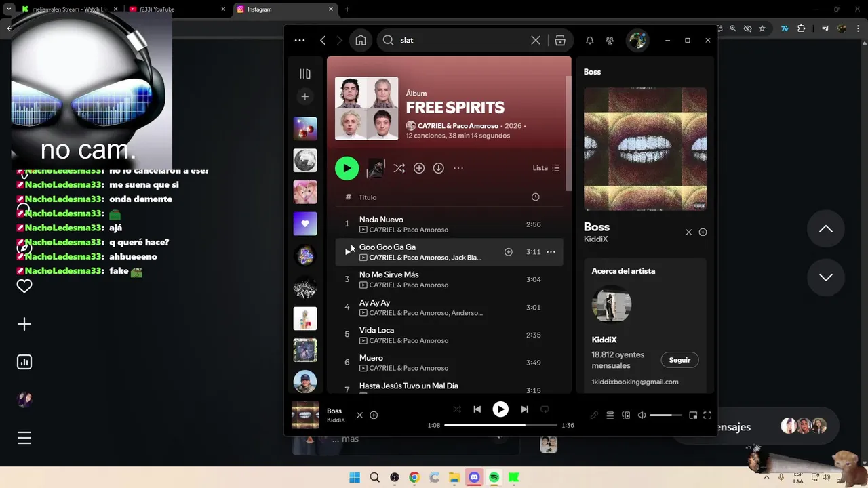Play Goo Goo Ga Ga track
The image size is (868, 488).
[347, 251]
